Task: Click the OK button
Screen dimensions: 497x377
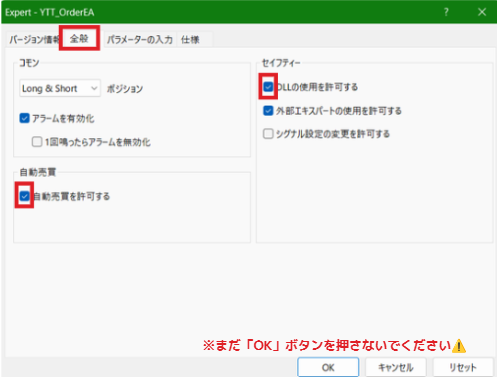Action: click(x=328, y=367)
